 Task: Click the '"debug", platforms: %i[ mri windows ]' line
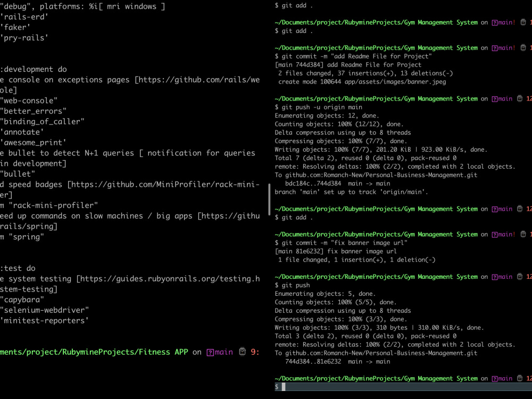pyautogui.click(x=82, y=6)
